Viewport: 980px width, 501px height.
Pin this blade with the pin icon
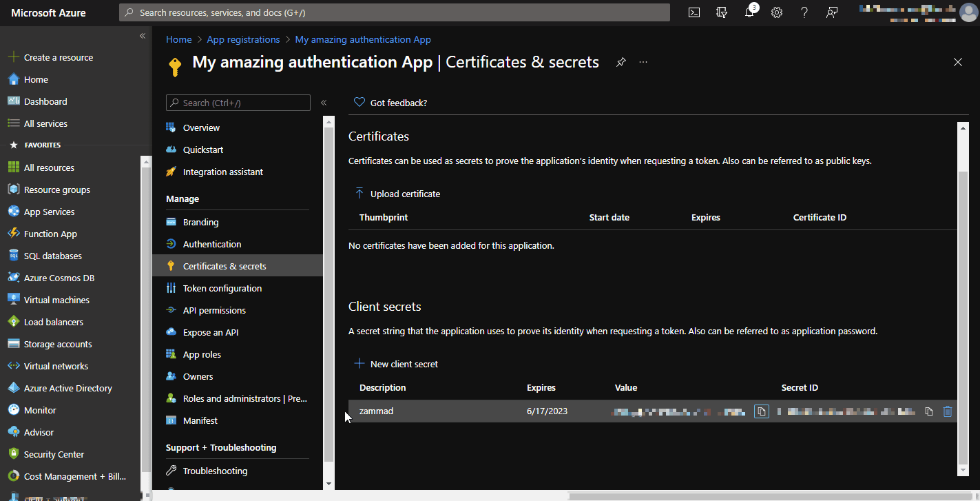tap(621, 62)
